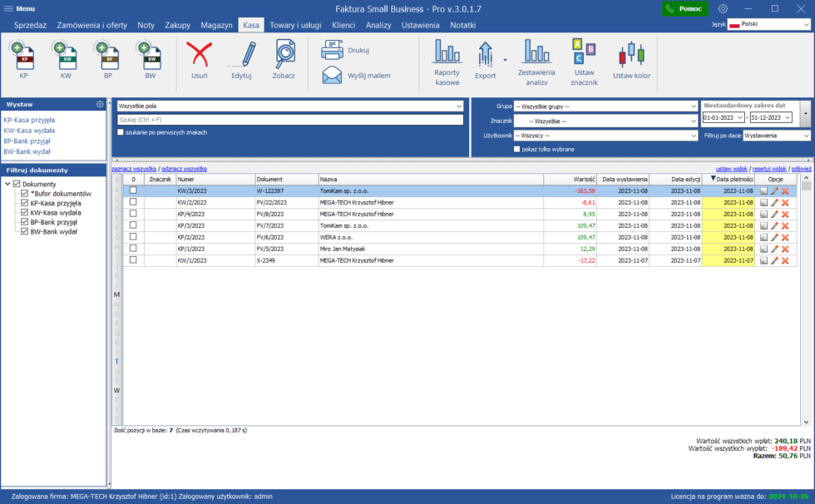Image resolution: width=815 pixels, height=504 pixels.
Task: Expand the Użytkownik combo box
Action: [605, 136]
